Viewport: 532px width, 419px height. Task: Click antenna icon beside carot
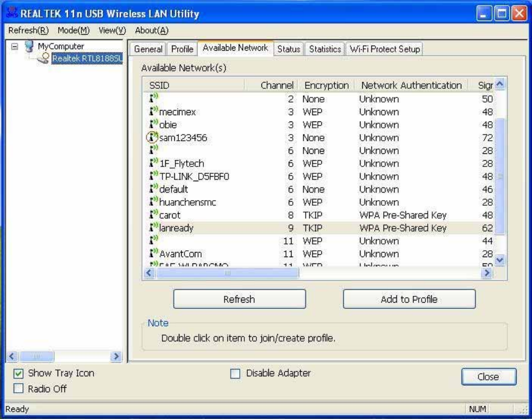(x=153, y=214)
